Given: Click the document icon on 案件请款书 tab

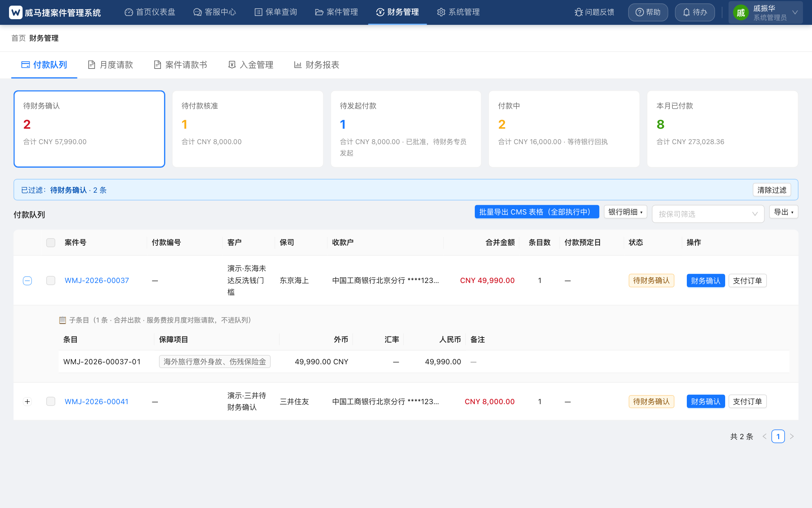Looking at the screenshot, I should [x=158, y=65].
